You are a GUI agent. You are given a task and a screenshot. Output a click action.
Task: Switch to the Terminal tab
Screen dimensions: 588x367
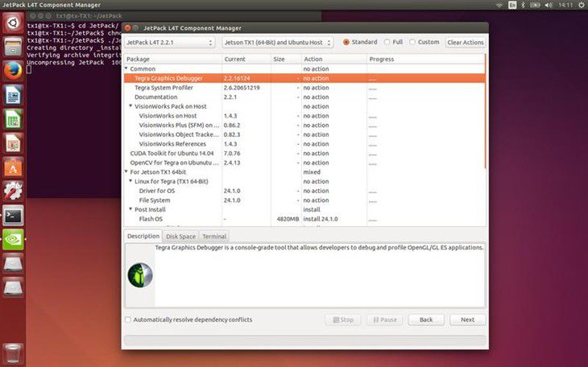point(214,237)
